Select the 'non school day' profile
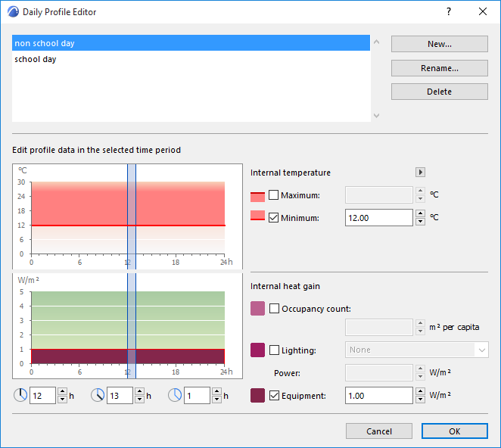This screenshot has height=448, width=501. 191,44
